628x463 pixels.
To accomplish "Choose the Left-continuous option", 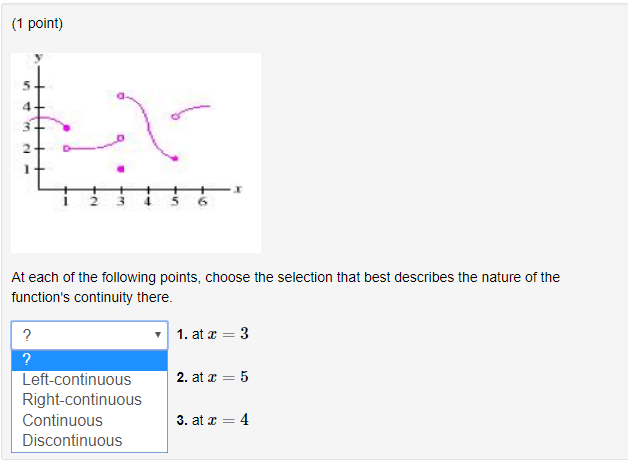I will click(77, 380).
